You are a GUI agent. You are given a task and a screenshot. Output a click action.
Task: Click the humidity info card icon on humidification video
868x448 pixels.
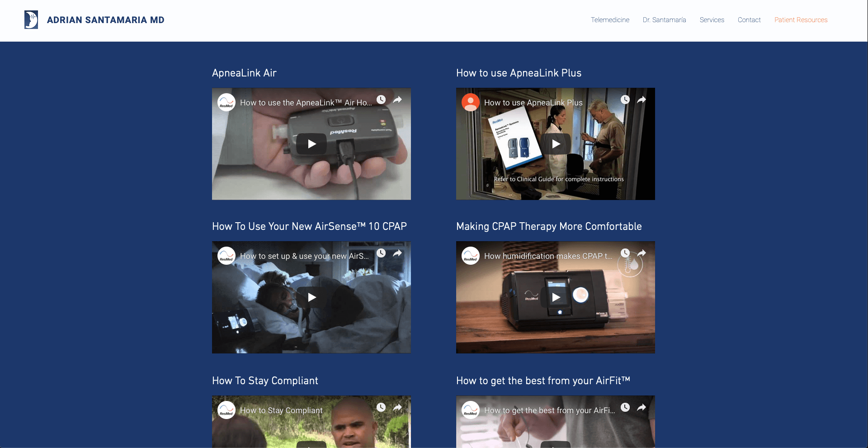(x=630, y=265)
